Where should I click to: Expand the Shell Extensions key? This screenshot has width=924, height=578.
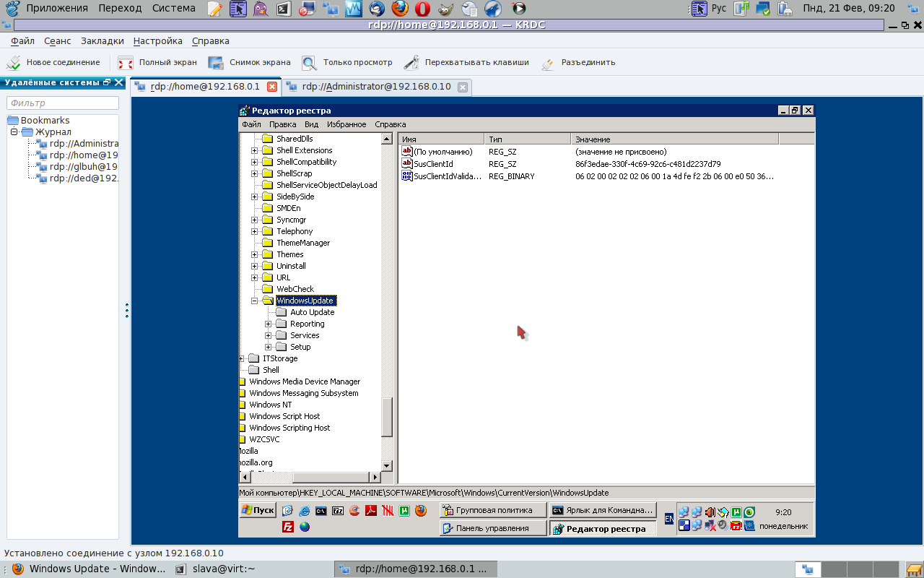coord(254,150)
